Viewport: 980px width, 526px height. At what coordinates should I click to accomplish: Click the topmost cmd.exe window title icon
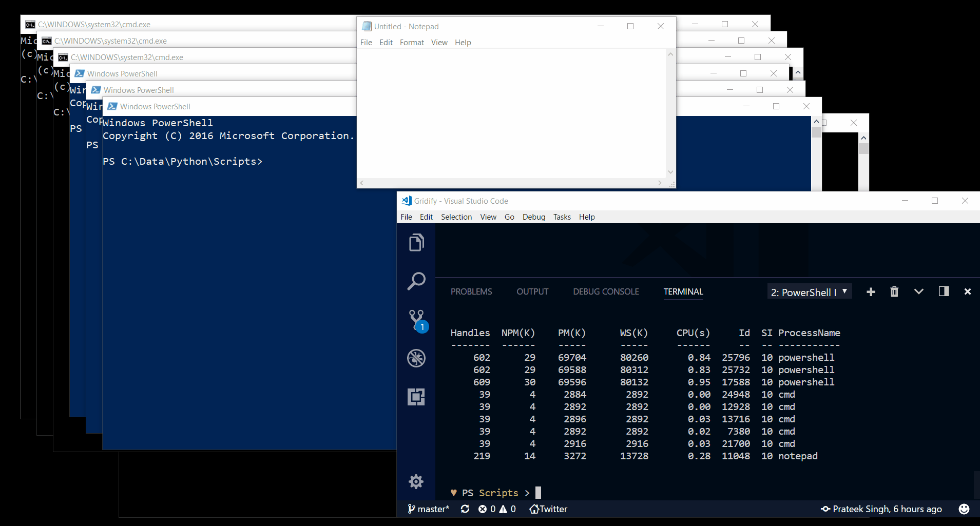point(30,24)
